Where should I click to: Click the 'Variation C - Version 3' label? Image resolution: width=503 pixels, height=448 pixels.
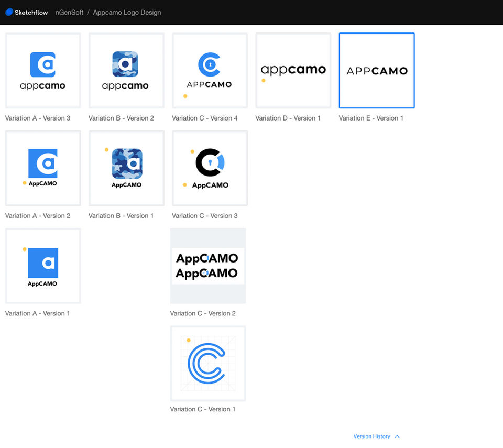click(x=205, y=216)
